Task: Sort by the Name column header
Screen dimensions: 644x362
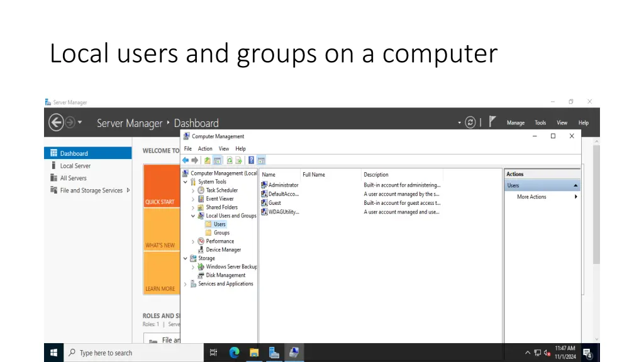Action: (x=279, y=175)
